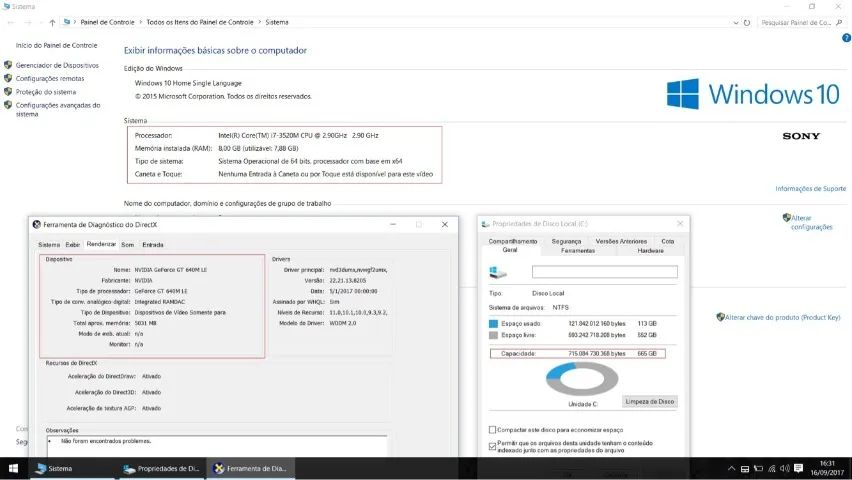The image size is (852, 480).
Task: Switch to Ferramenta de Diagnóstico taskbar item
Action: pos(250,468)
